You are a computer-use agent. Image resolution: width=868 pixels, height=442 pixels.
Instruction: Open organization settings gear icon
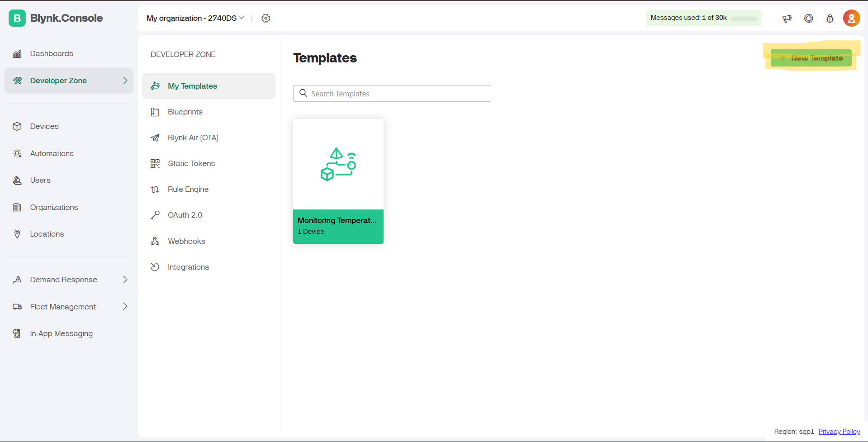pyautogui.click(x=266, y=18)
